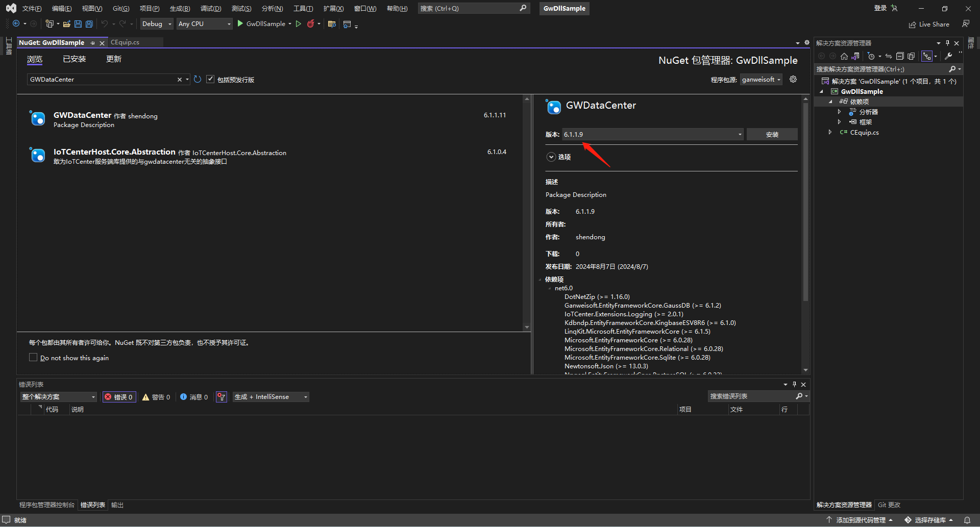This screenshot has width=980, height=527.
Task: Click the Save All toolbar icon
Action: (x=89, y=24)
